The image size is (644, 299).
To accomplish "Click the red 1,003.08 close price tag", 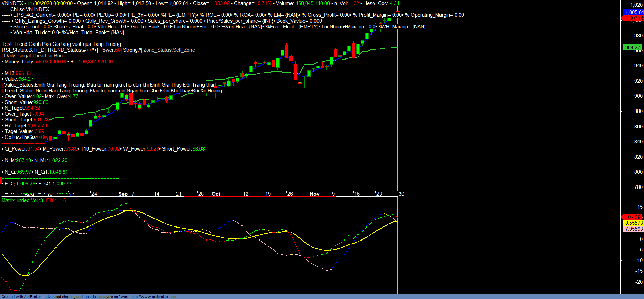I will pyautogui.click(x=634, y=18).
